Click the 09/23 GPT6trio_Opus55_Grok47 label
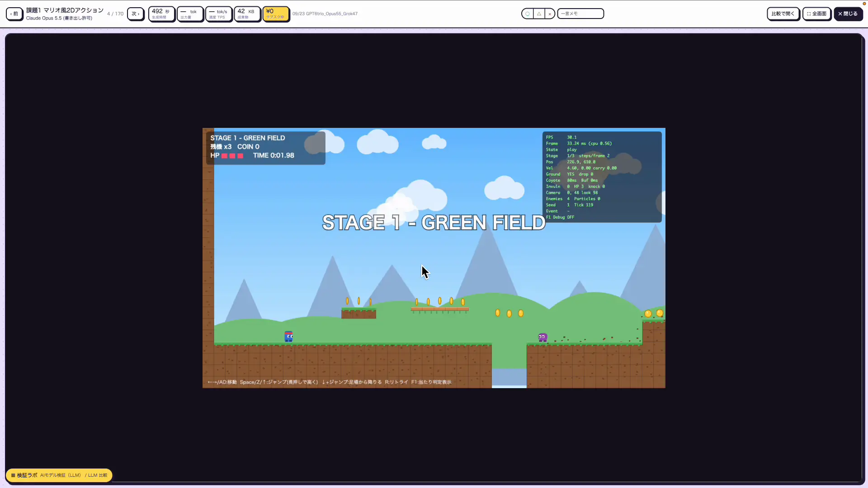 tap(325, 14)
